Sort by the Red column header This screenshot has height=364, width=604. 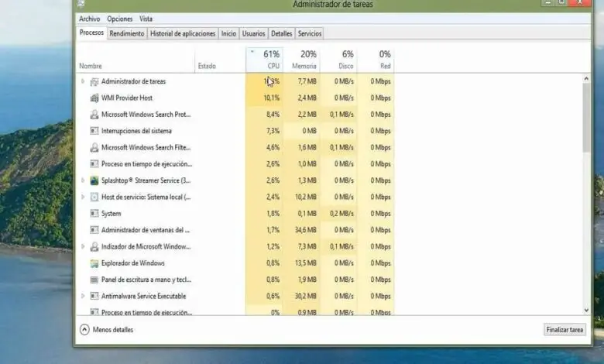(x=376, y=60)
